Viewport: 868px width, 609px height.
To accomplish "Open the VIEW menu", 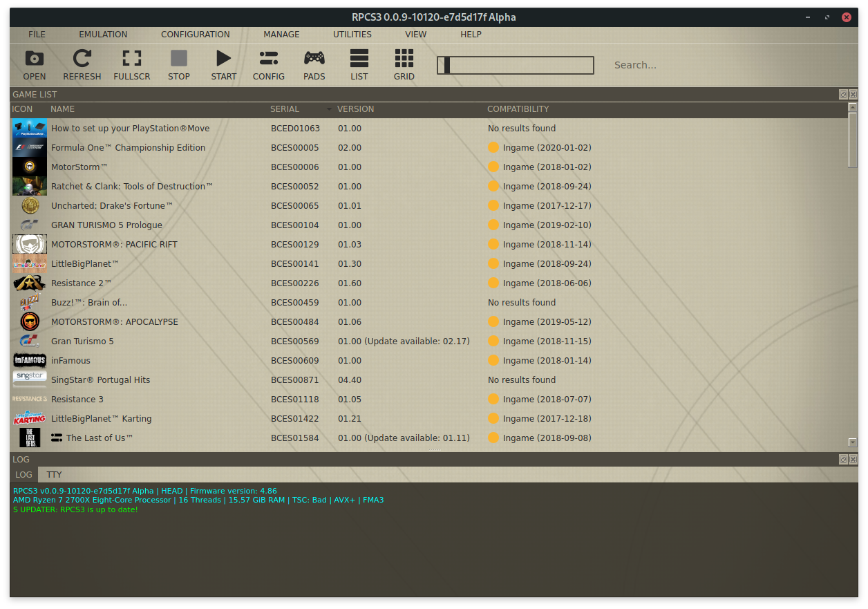I will [416, 35].
